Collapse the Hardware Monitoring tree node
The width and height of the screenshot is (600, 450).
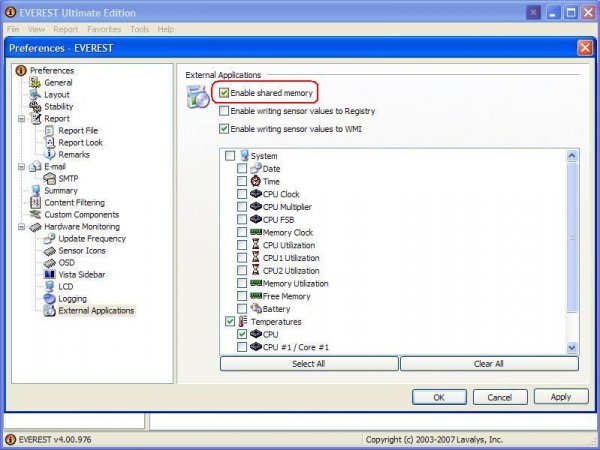21,227
